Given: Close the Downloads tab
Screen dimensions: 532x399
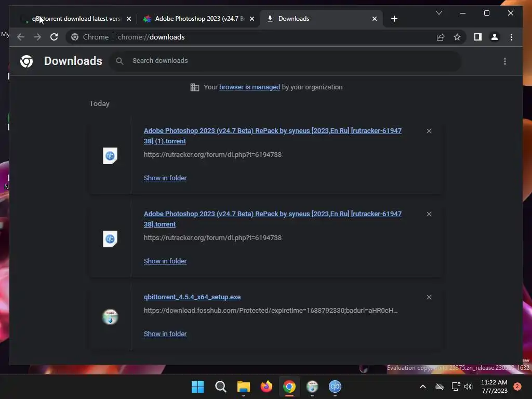Looking at the screenshot, I should coord(374,19).
